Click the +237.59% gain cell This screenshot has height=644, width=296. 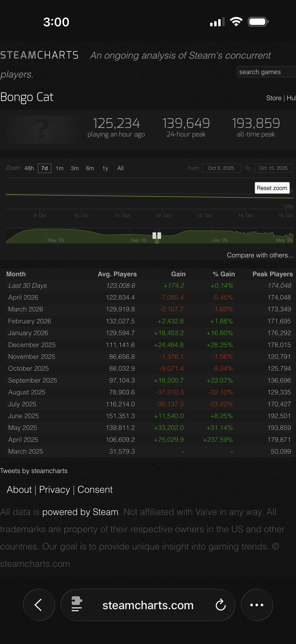pyautogui.click(x=218, y=439)
